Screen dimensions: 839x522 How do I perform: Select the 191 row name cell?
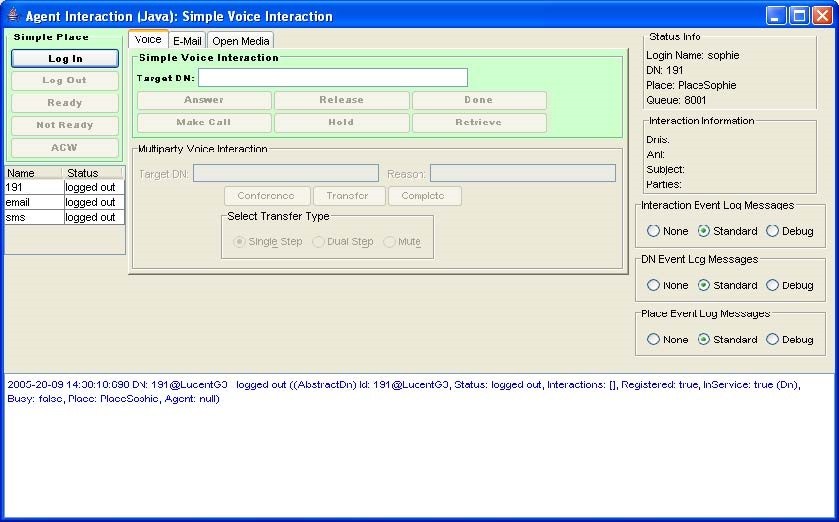(x=34, y=187)
